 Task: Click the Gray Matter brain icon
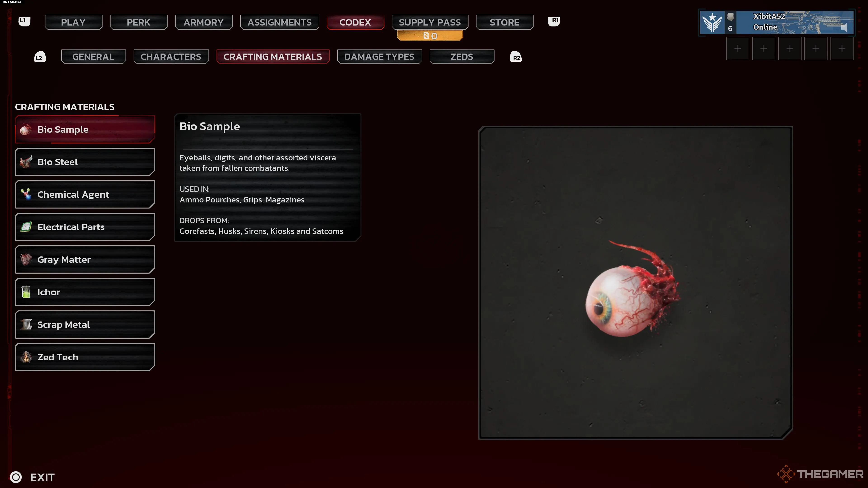(26, 260)
